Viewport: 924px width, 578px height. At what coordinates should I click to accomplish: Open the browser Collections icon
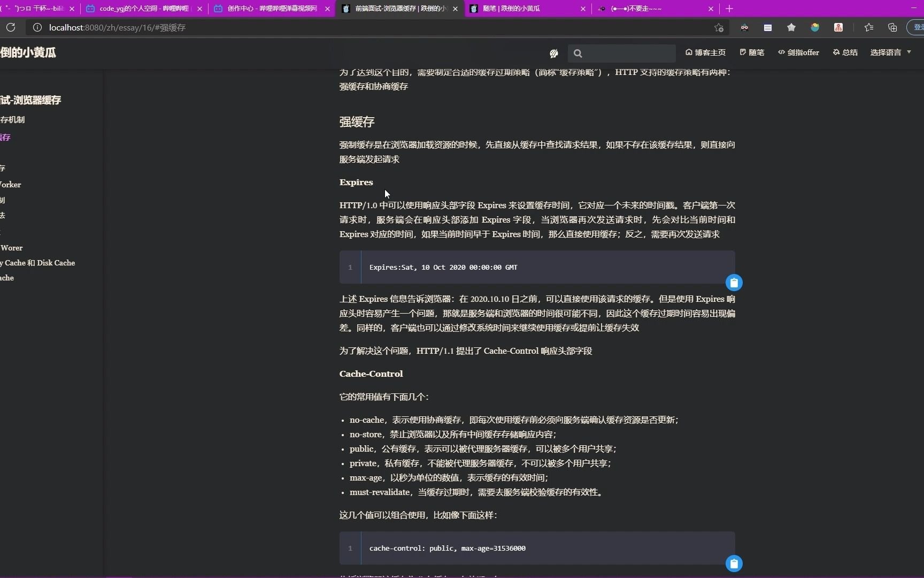click(892, 27)
